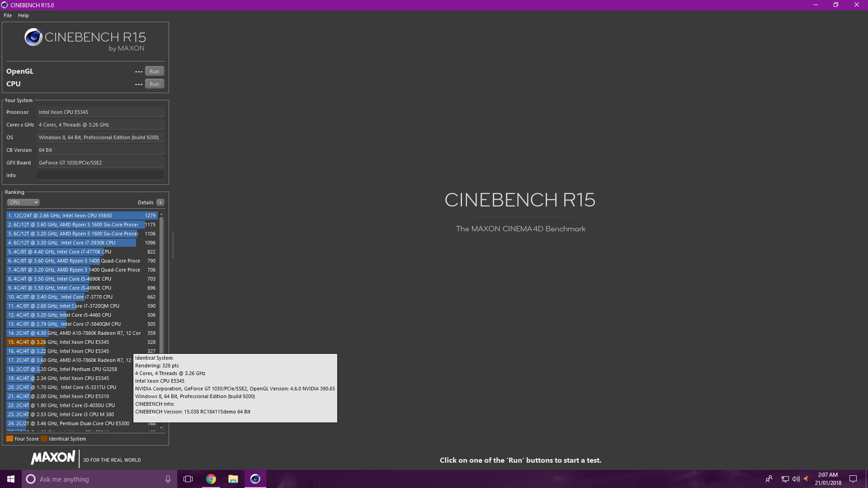Select ranking row 14 AMD A10-7860K at 4.30 GHz
868x488 pixels.
[82, 333]
